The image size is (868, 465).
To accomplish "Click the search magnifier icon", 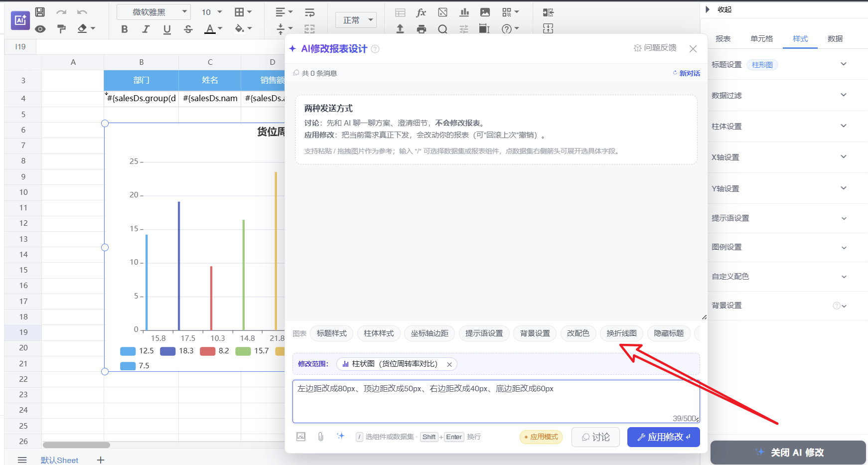I will pos(442,29).
